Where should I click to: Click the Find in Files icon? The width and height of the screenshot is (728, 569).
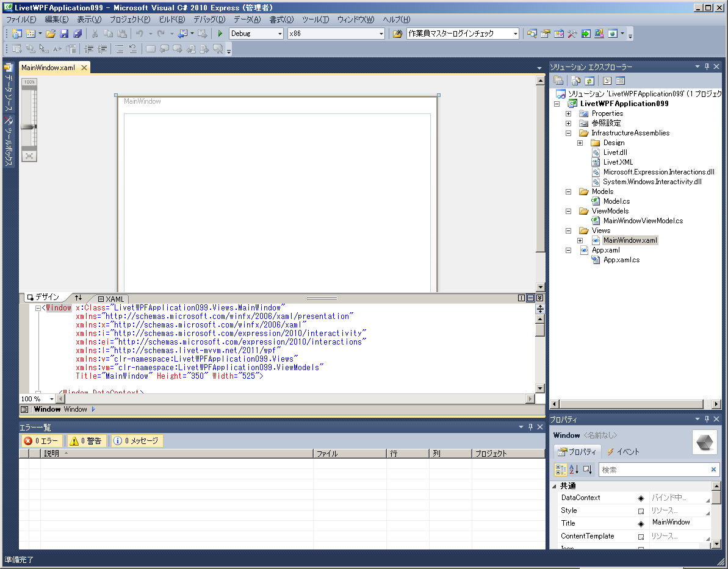(x=397, y=34)
